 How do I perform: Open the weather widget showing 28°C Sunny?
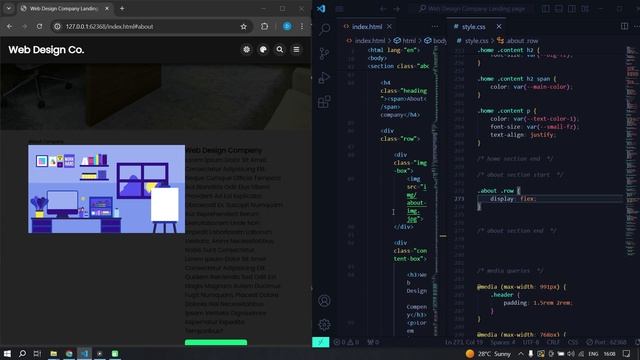pos(488,353)
